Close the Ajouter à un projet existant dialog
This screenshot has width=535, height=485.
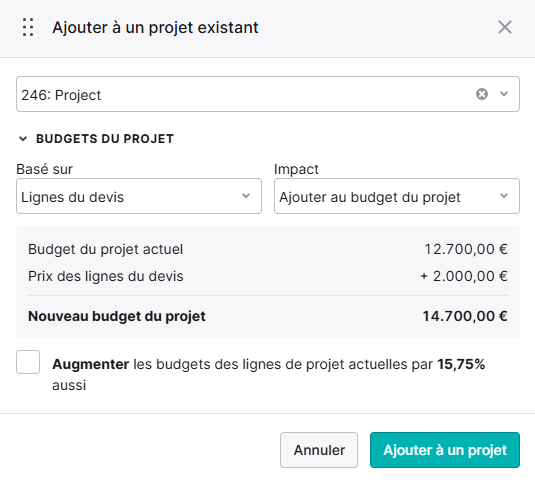pos(505,27)
